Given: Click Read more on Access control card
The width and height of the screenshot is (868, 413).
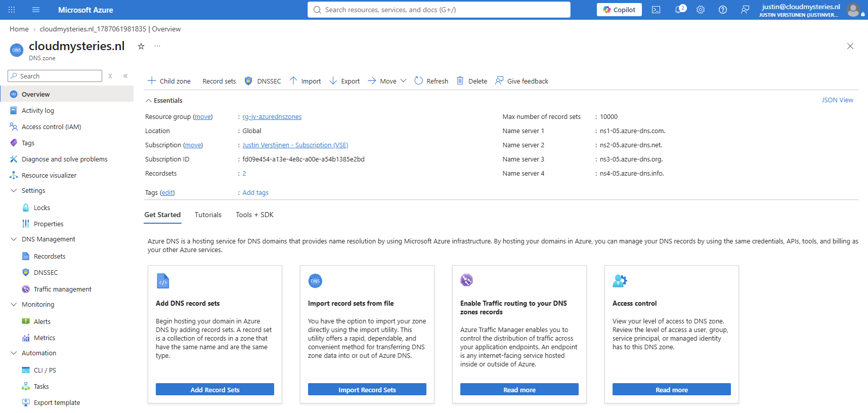Looking at the screenshot, I should (672, 389).
